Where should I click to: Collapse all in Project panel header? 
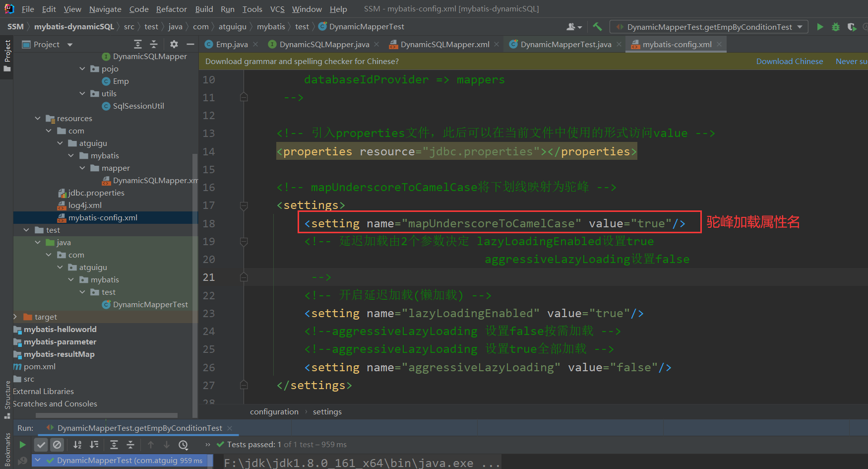(x=154, y=44)
